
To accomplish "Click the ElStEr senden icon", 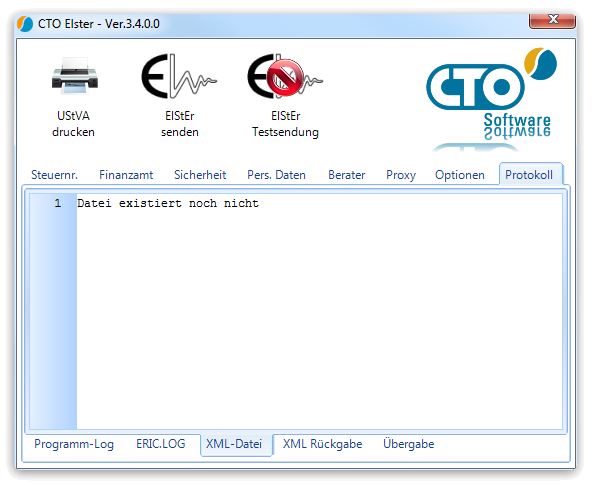I will coord(179,76).
